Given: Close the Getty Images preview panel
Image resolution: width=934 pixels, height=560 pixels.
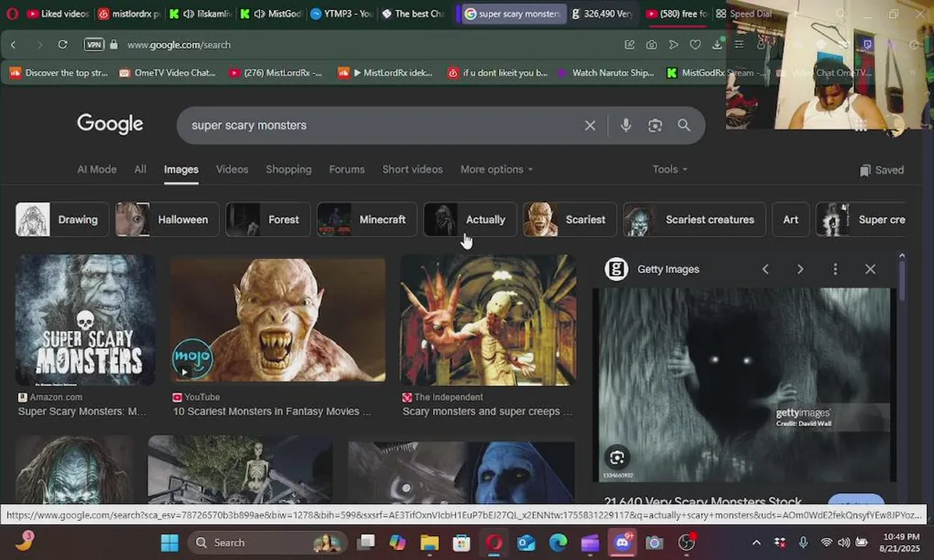Looking at the screenshot, I should click(870, 269).
